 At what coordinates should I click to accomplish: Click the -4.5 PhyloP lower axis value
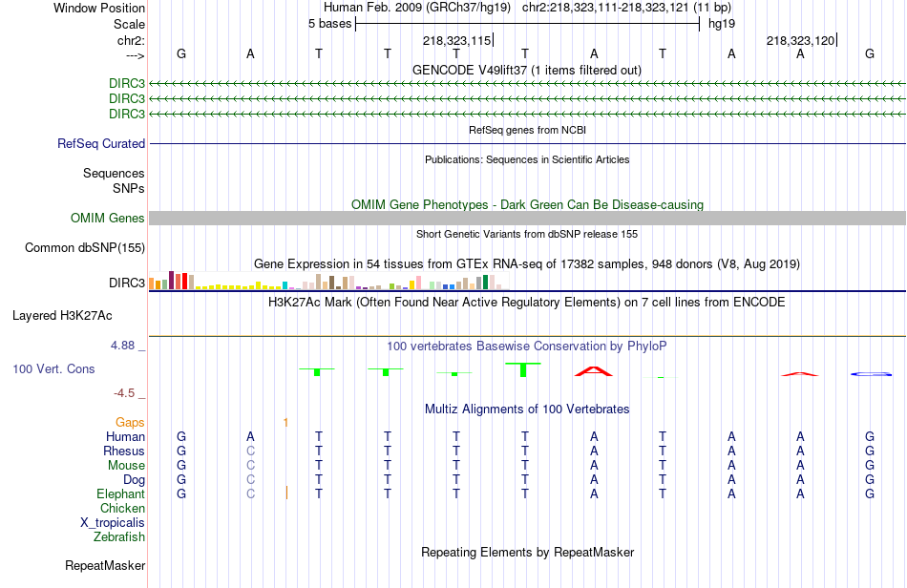[124, 393]
